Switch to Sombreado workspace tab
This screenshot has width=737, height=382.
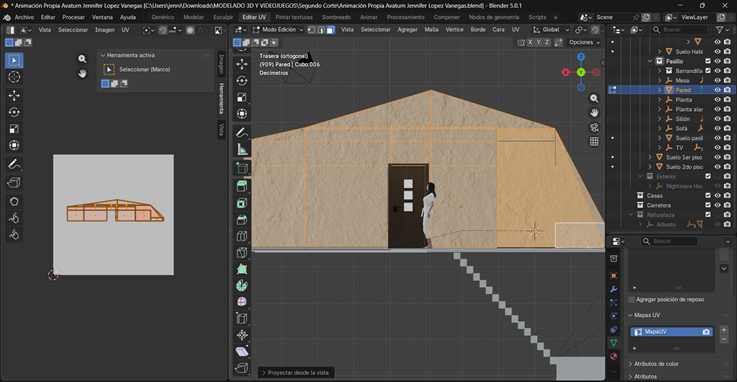coord(337,17)
